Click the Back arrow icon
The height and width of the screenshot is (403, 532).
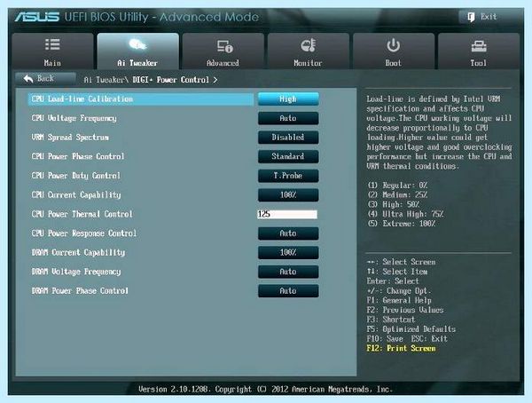28,78
